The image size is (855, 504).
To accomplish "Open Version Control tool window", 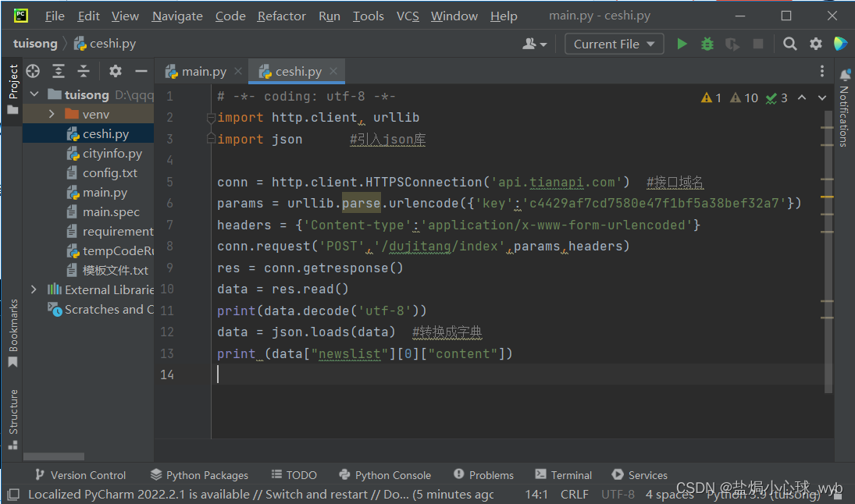I will pyautogui.click(x=80, y=475).
